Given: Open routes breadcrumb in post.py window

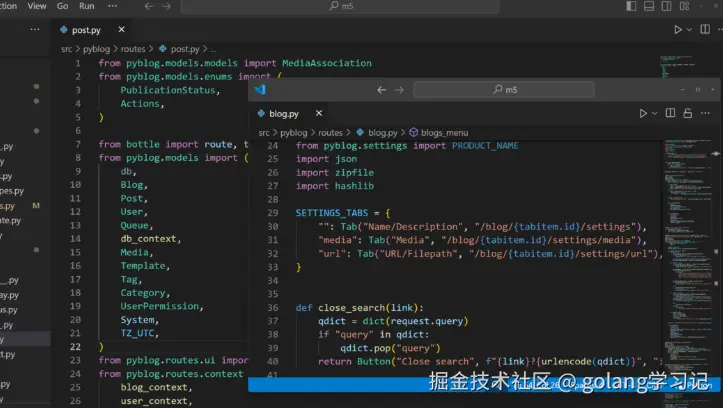Looking at the screenshot, I should click(x=133, y=49).
